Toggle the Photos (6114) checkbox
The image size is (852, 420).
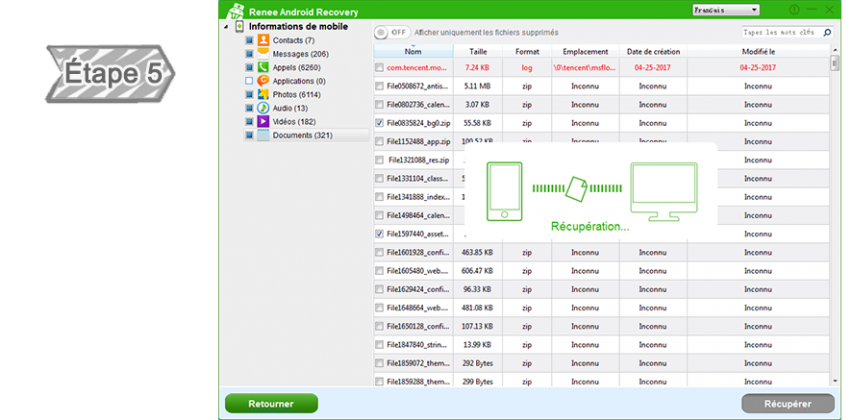tap(249, 95)
